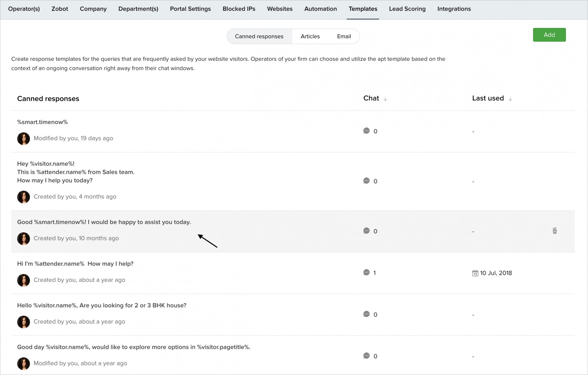The width and height of the screenshot is (588, 375).
Task: Open the 'Hey %visitor.name%!' Sales team response
Action: 76,172
